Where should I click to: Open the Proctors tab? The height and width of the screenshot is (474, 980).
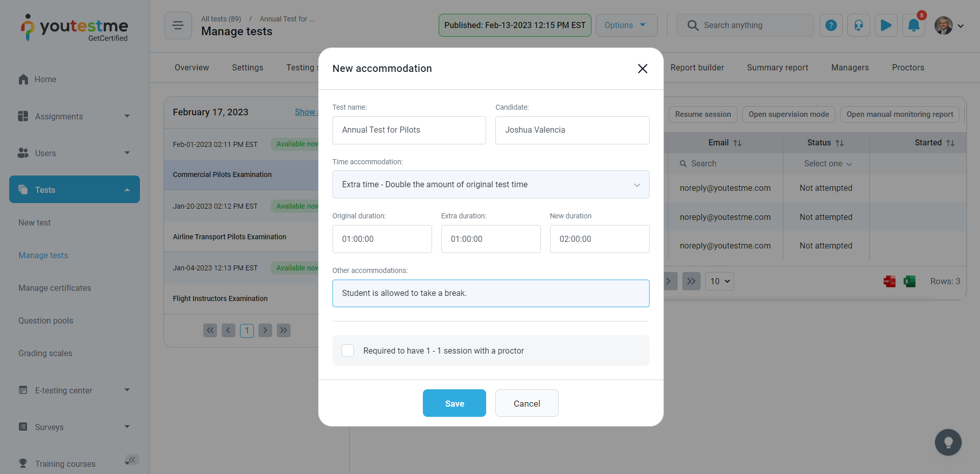907,68
